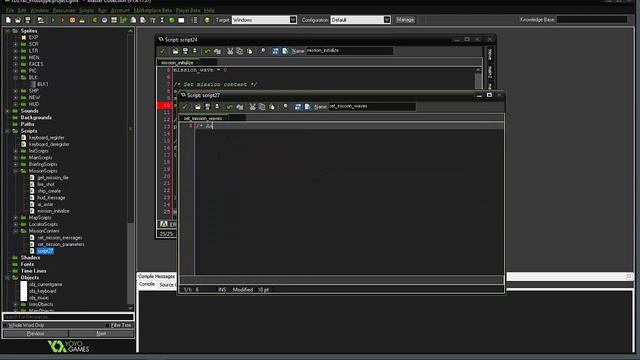Click the green checkmark in script24 toolbar
640x360 pixels.
[x=162, y=51]
